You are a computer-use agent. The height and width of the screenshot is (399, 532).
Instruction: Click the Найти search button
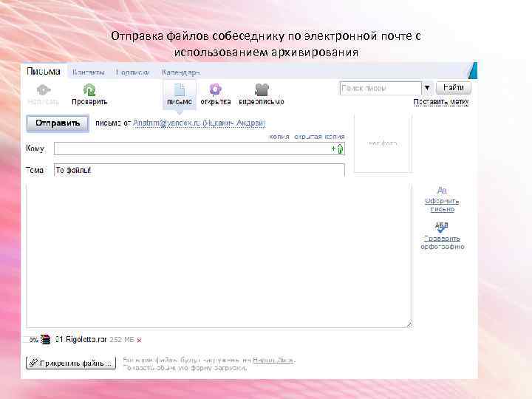click(x=453, y=88)
